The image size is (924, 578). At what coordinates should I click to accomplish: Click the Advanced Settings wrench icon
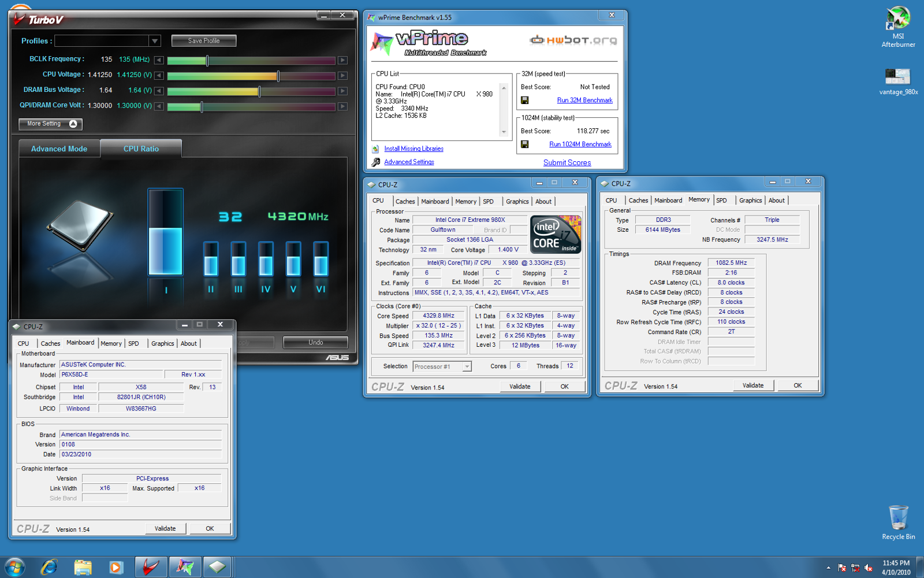click(376, 162)
